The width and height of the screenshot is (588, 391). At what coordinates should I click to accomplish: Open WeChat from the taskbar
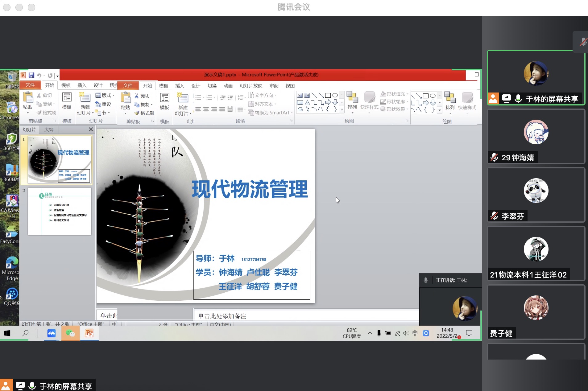70,333
